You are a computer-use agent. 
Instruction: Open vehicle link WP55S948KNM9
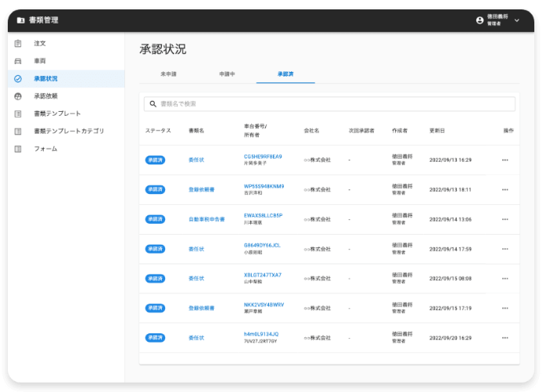(264, 186)
